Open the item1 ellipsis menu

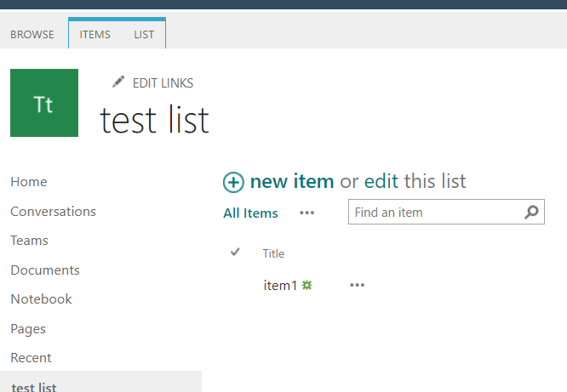(357, 286)
